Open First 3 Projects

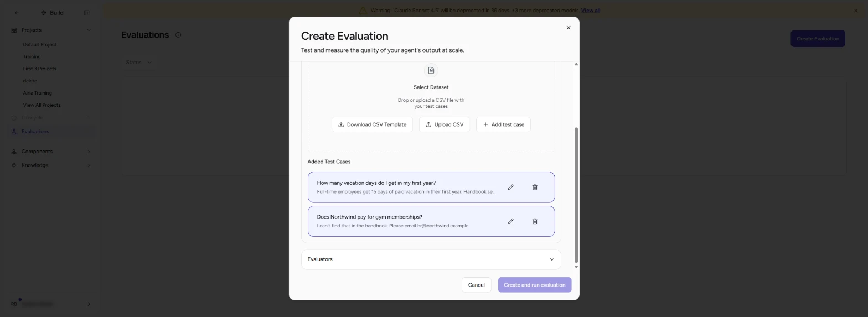(39, 69)
